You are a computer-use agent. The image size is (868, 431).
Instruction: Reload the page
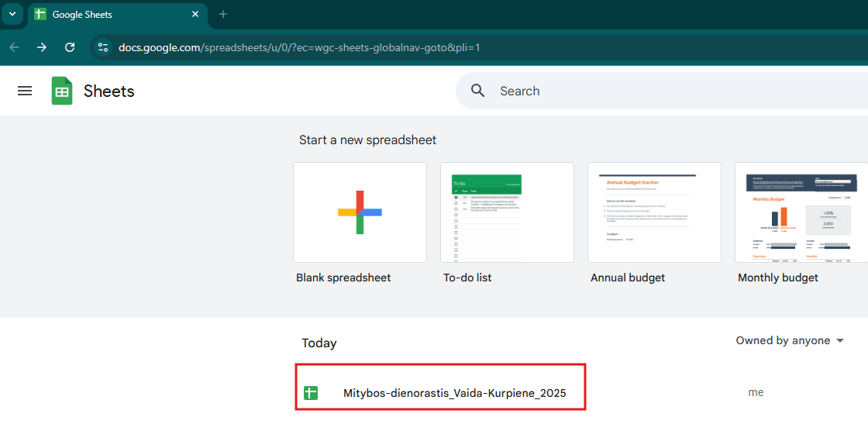[70, 47]
